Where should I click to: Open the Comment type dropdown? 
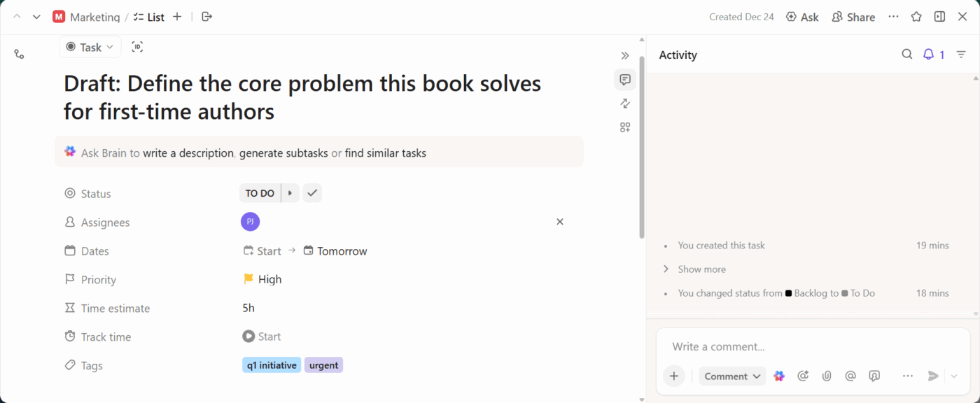pos(732,376)
